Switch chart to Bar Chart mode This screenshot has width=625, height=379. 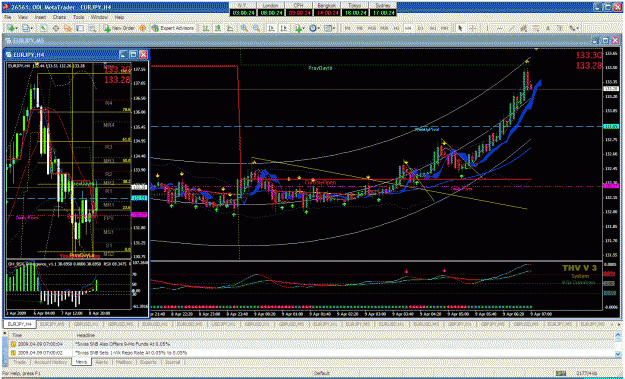tap(206, 28)
